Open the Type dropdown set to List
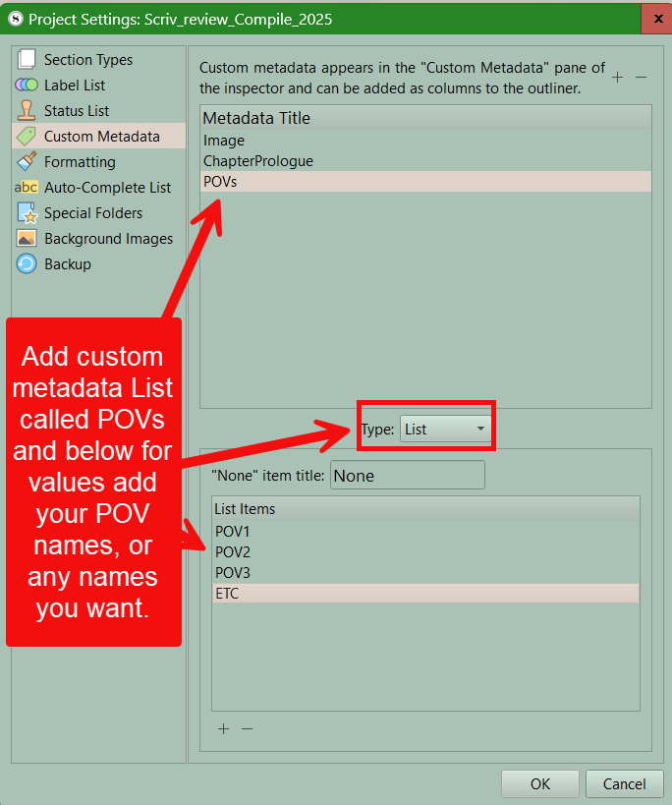The image size is (672, 805). tap(444, 430)
